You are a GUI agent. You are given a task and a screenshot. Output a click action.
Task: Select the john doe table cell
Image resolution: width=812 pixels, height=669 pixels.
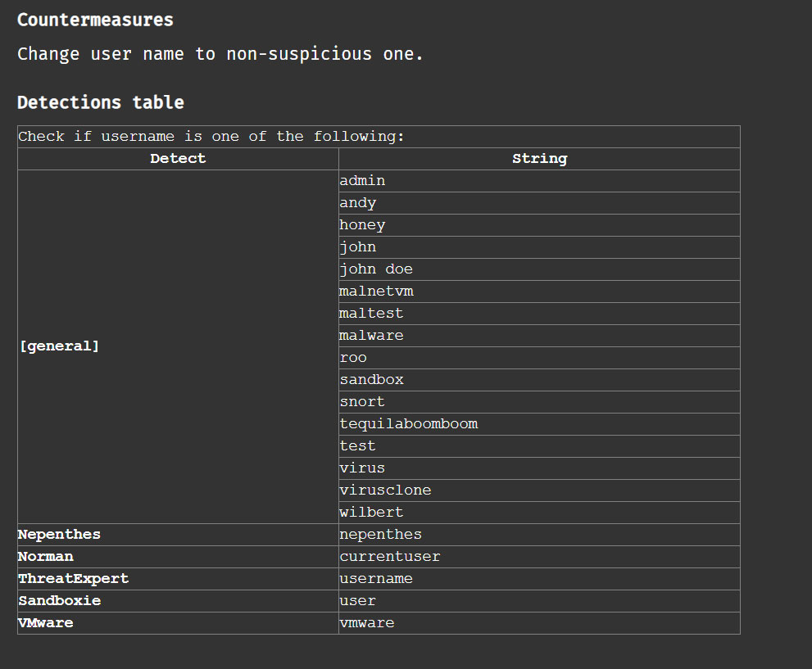click(x=539, y=269)
